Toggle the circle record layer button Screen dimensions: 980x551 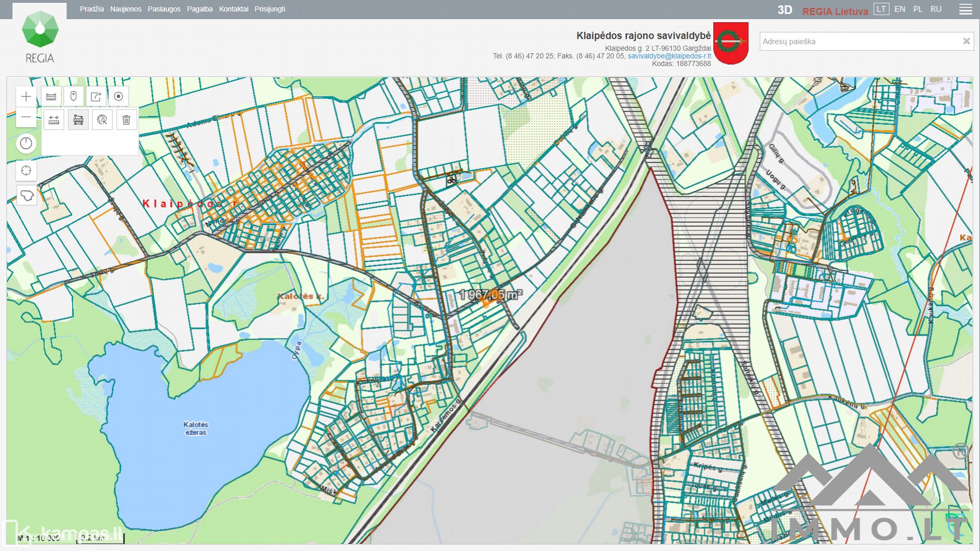pos(118,96)
